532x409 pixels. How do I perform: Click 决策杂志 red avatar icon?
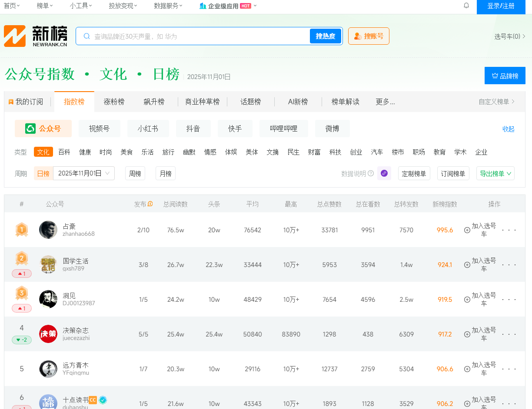click(48, 334)
